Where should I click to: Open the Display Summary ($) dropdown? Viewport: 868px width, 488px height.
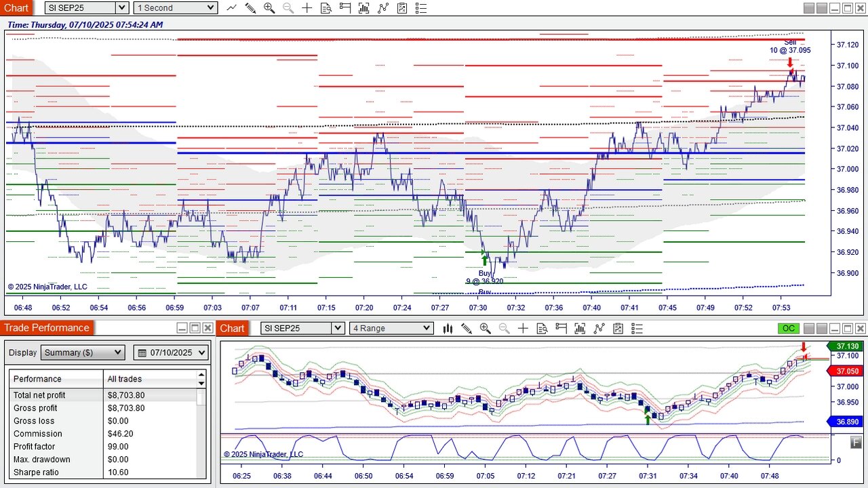tap(83, 352)
